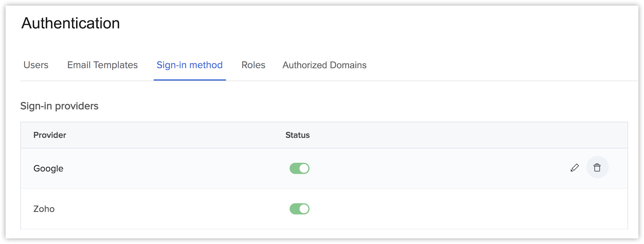Click the white knob on Zoho's switch
This screenshot has width=644, height=244.
click(304, 209)
